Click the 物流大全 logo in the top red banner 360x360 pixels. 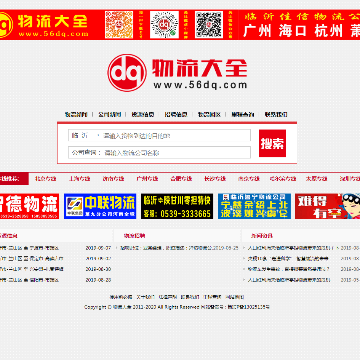(x=44, y=24)
